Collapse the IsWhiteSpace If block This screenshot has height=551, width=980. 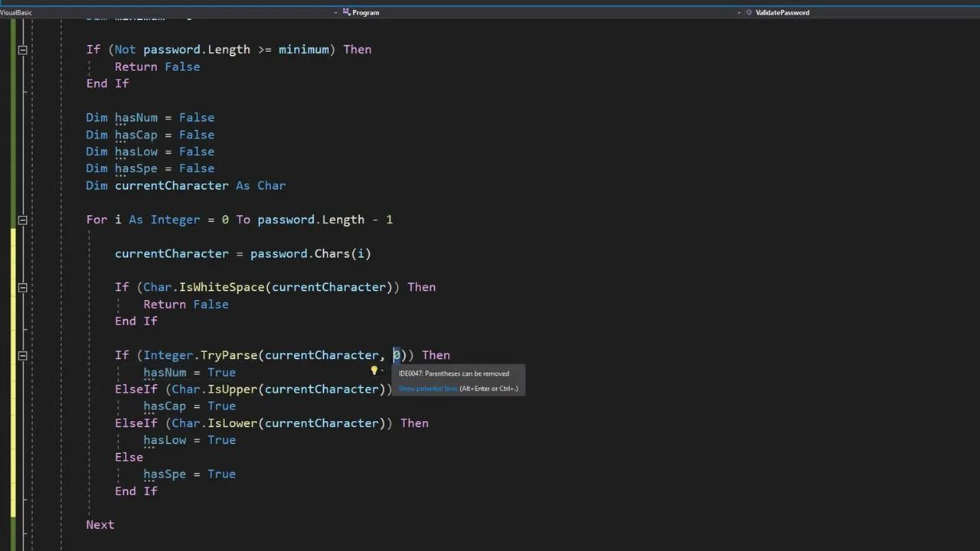pyautogui.click(x=22, y=287)
